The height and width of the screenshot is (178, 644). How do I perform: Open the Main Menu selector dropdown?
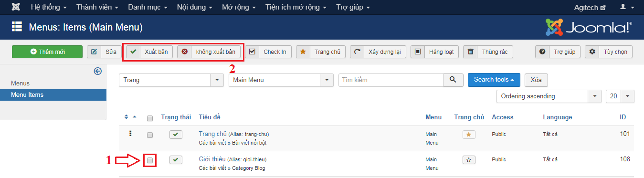(x=281, y=80)
